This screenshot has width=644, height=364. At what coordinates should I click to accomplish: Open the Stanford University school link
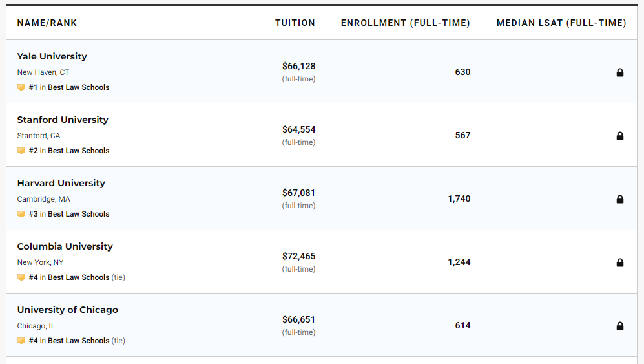(x=63, y=120)
